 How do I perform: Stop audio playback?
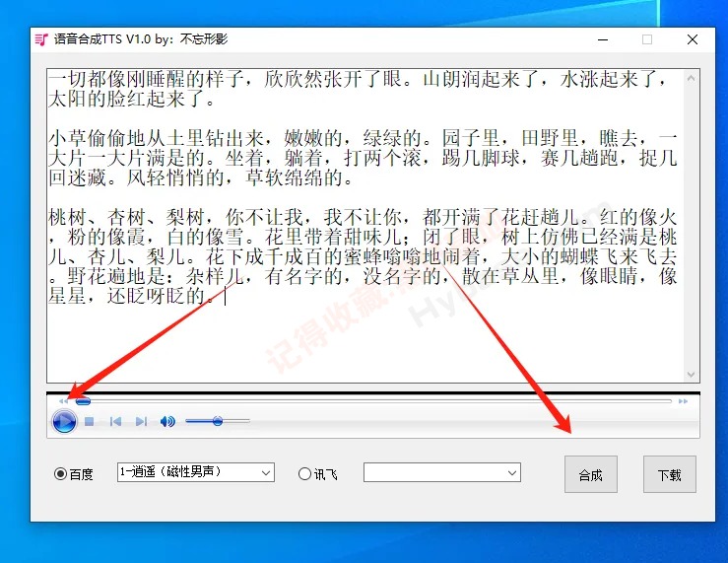(x=90, y=422)
